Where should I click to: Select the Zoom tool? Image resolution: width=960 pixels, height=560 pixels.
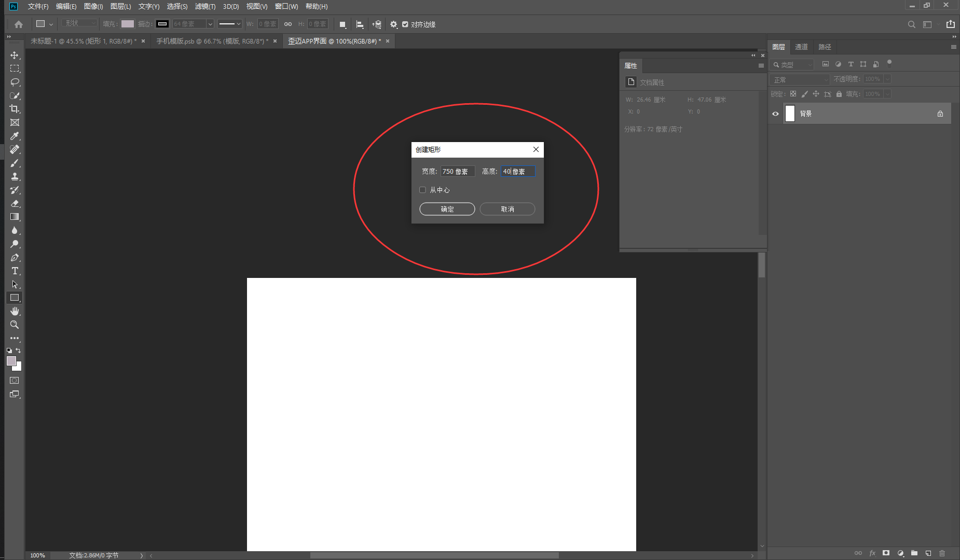point(15,325)
